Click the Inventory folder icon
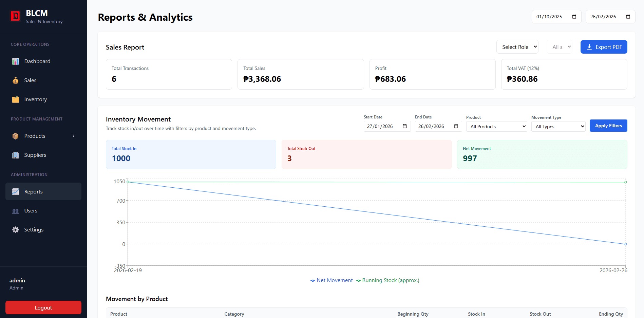Image resolution: width=644 pixels, height=318 pixels. coord(16,99)
